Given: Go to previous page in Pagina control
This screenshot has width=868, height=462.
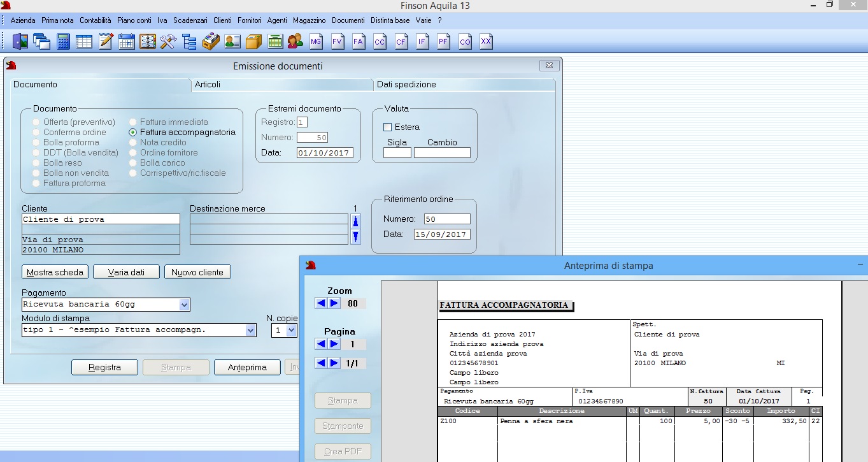Looking at the screenshot, I should (x=321, y=344).
